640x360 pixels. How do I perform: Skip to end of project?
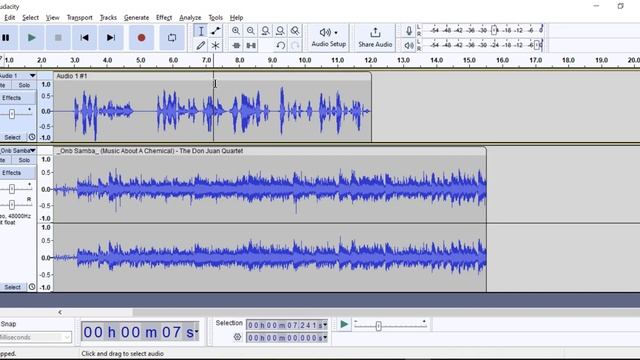coord(111,38)
